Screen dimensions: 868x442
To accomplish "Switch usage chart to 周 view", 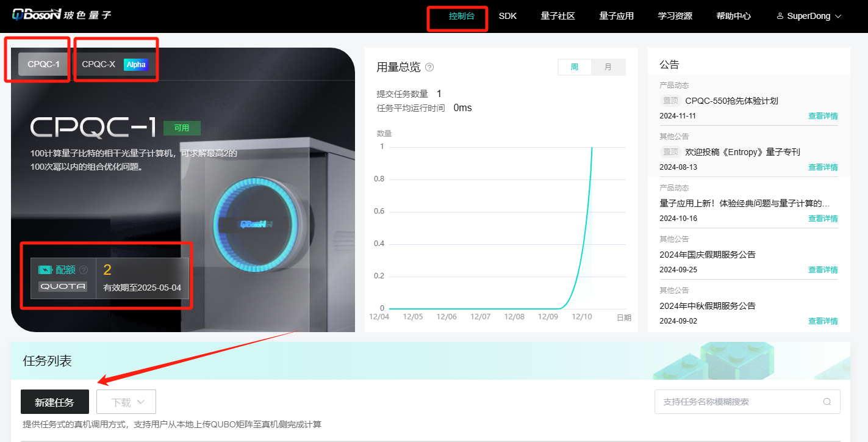I will pos(575,67).
